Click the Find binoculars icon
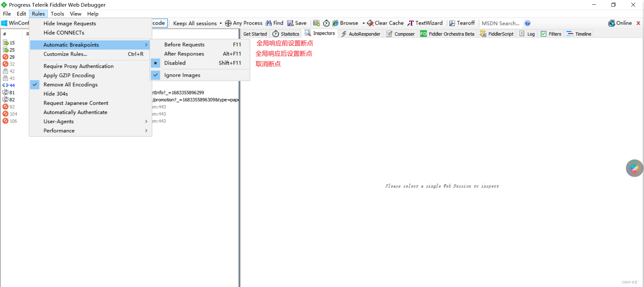Screen dimensions: 644x287 [x=269, y=23]
